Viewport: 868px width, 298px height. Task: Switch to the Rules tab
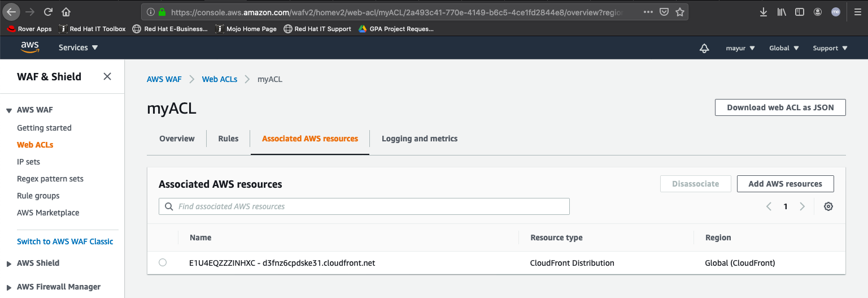coord(228,139)
